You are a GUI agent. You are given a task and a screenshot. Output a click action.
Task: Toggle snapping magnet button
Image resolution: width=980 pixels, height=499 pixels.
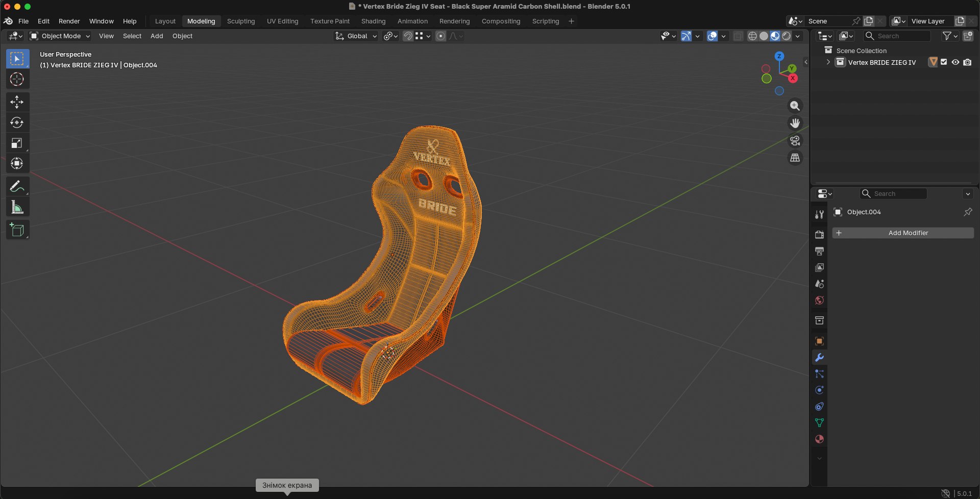[408, 36]
